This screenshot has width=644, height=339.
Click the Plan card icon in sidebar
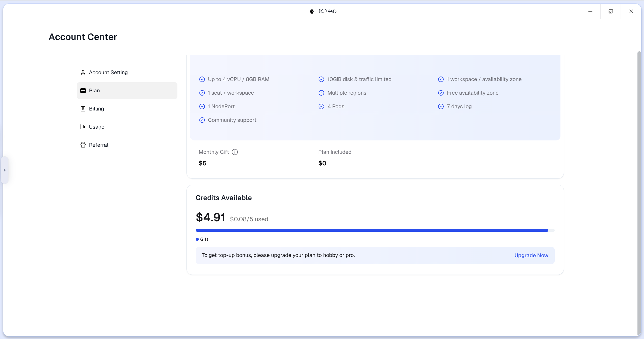(x=83, y=91)
